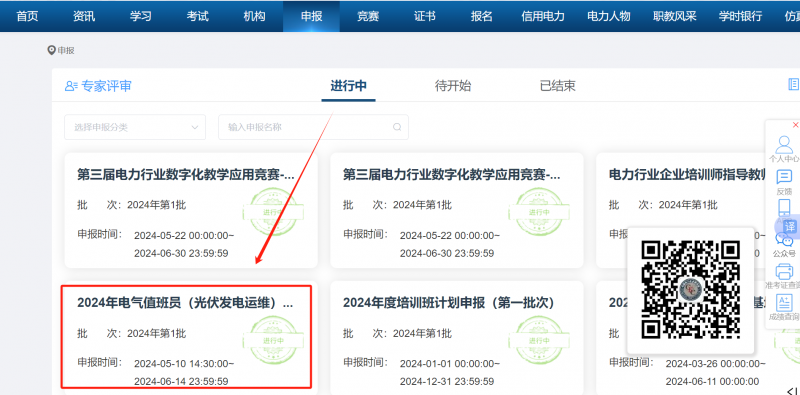Screen dimensions: 800x395
Task: Click the 专家评审 person icon
Action: [71, 86]
